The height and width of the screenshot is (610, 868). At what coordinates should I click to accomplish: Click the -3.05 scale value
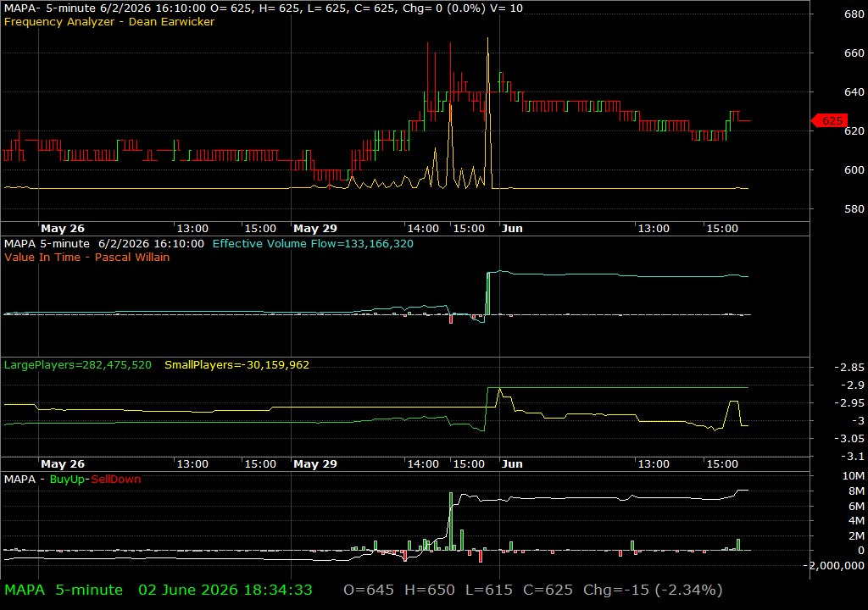pyautogui.click(x=849, y=438)
